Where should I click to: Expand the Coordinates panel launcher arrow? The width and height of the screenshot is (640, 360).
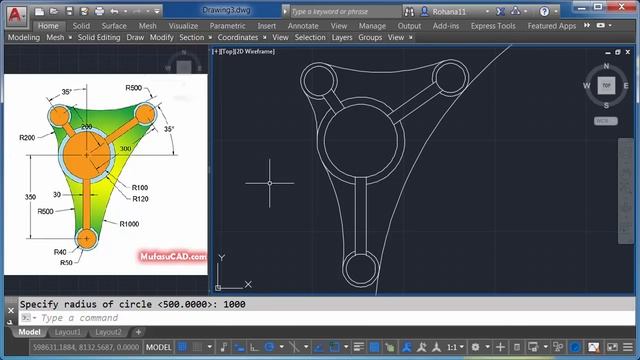click(264, 38)
